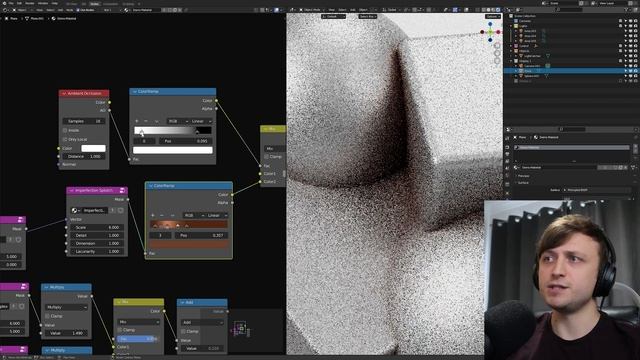640x360 pixels.
Task: Enable rendered viewport shading mode icon
Action: 498,10
